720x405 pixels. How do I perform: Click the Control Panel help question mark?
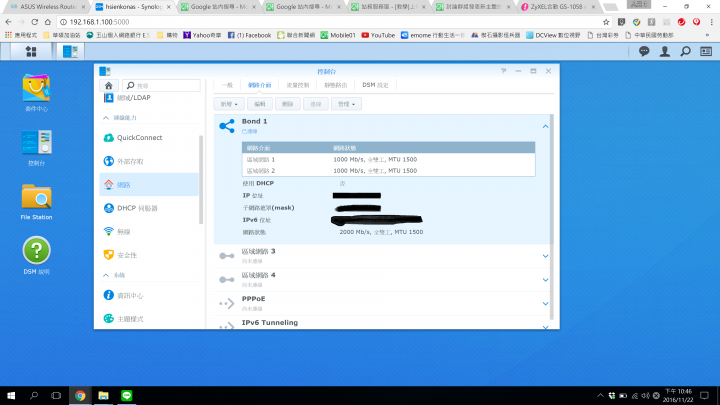pyautogui.click(x=504, y=71)
